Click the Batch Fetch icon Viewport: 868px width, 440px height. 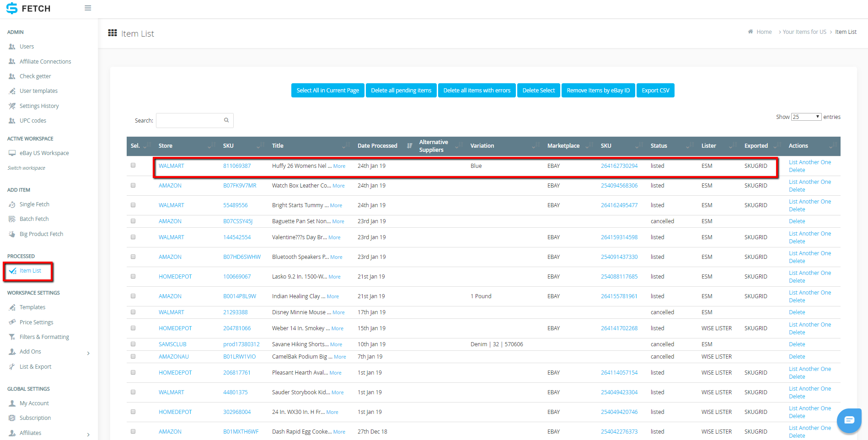pos(12,219)
